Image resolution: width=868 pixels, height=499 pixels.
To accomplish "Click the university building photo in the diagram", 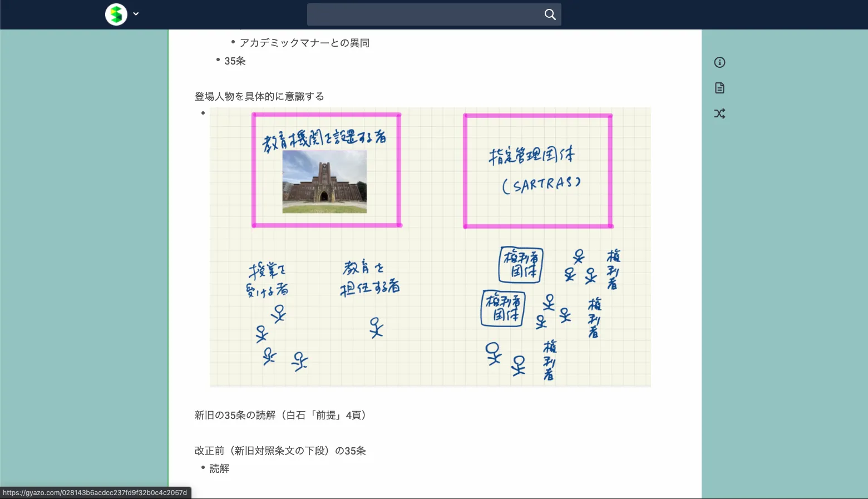I will click(324, 182).
